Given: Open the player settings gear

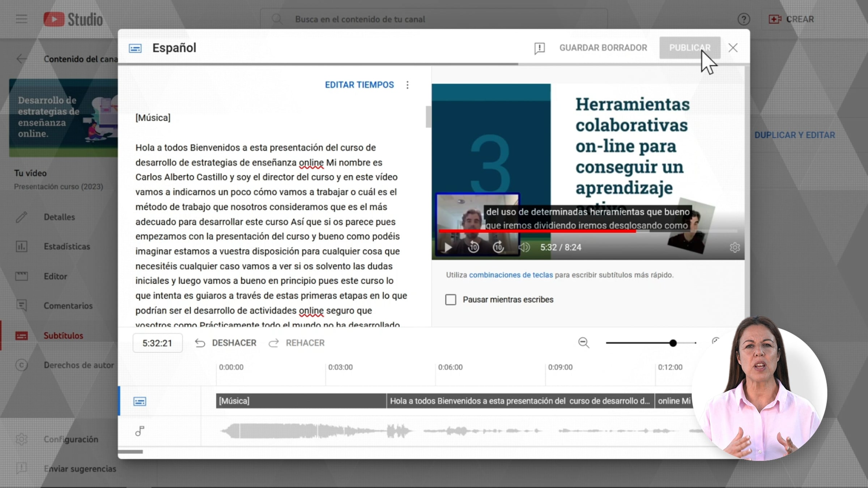Looking at the screenshot, I should click(x=735, y=248).
